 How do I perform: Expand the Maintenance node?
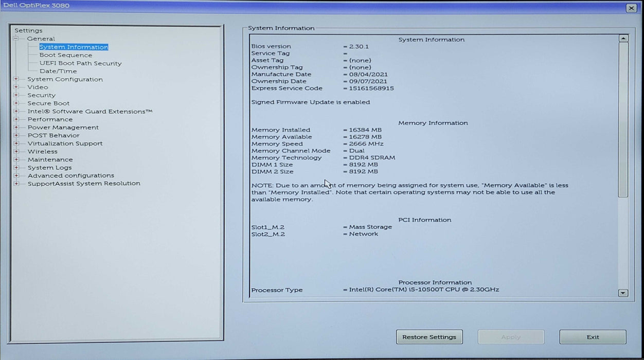click(16, 159)
